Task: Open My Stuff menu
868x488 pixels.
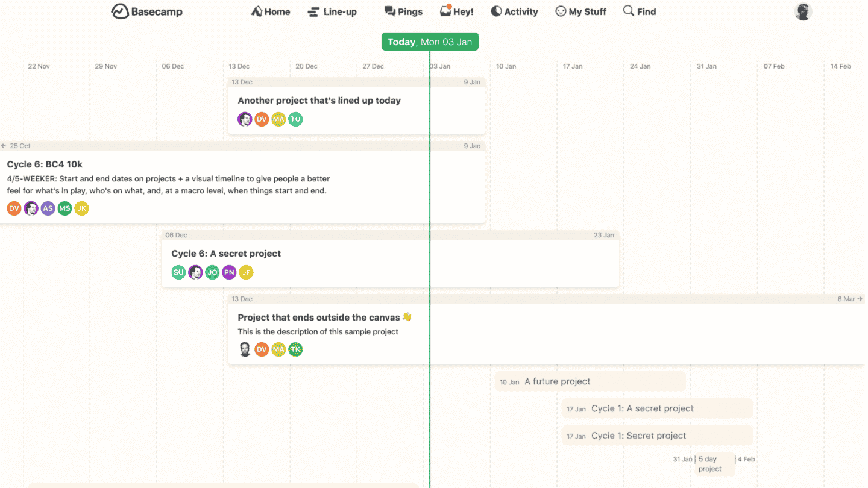Action: pyautogui.click(x=580, y=11)
